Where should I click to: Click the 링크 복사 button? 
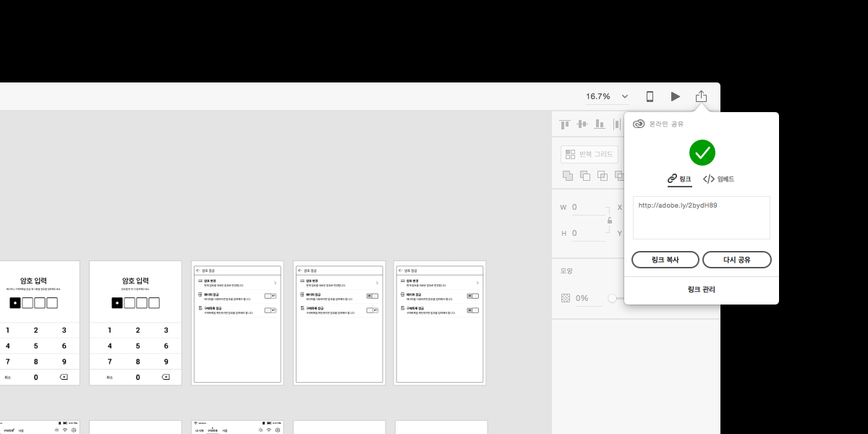coord(665,260)
